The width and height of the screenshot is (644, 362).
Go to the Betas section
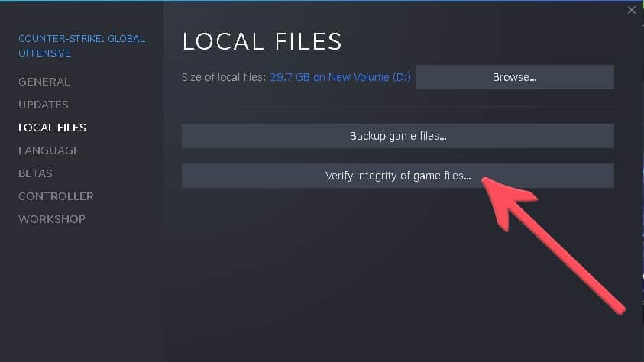(x=35, y=173)
